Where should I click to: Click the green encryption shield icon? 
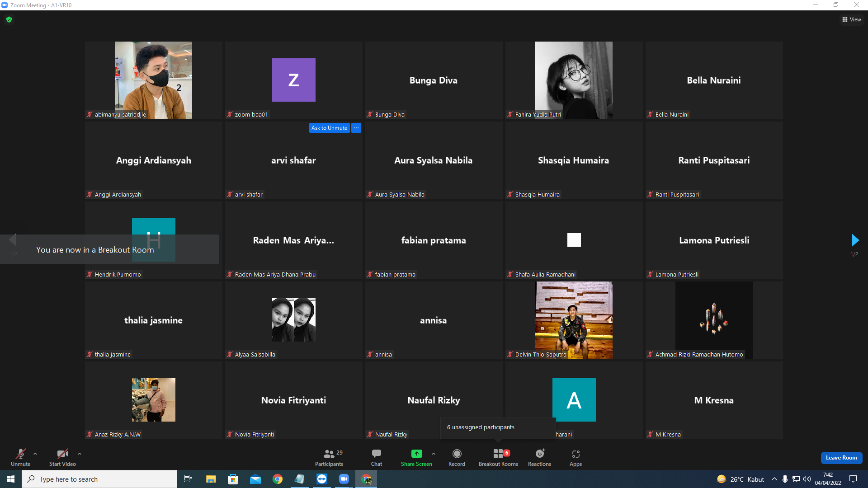(9, 19)
